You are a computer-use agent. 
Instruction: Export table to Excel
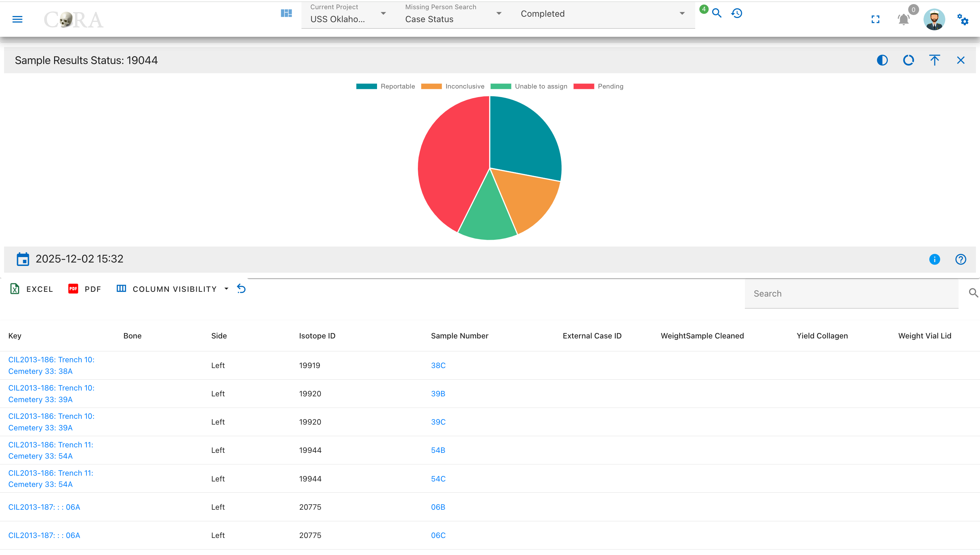click(x=31, y=289)
